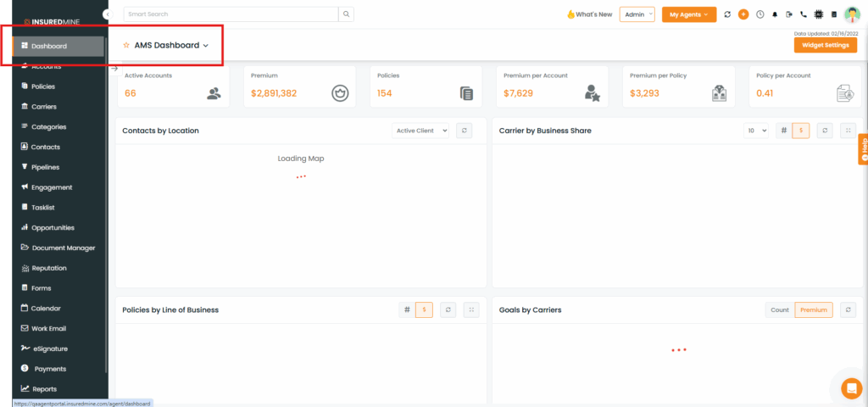Screen dimensions: 868x407
Task: Click the What's New link
Action: click(590, 14)
